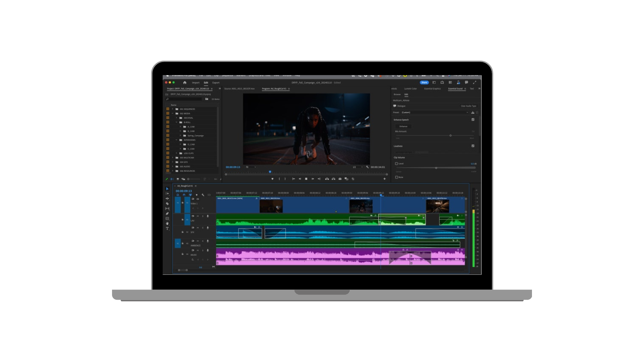Toggle Video 1 track eye visibility

coord(198,199)
